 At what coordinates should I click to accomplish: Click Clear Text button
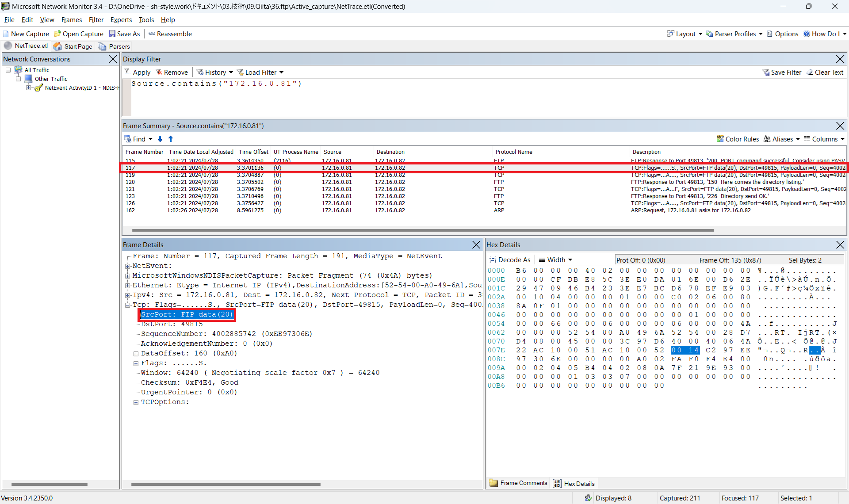point(825,73)
